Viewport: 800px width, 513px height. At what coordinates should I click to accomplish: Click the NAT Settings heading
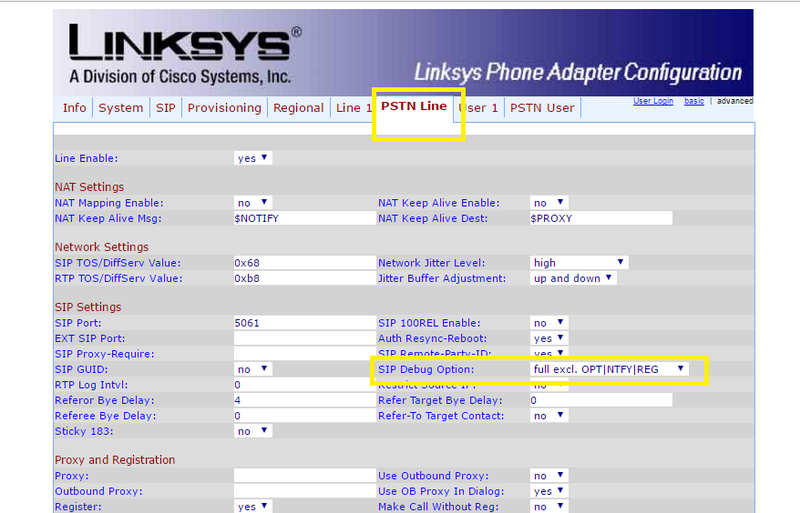click(x=89, y=187)
